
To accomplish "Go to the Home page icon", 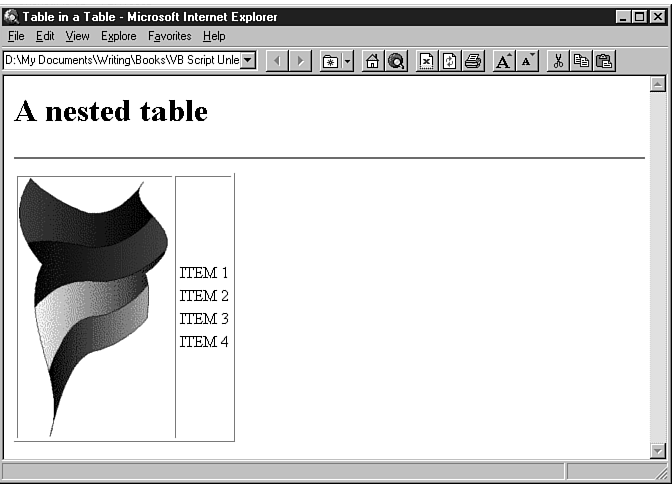I will 373,61.
